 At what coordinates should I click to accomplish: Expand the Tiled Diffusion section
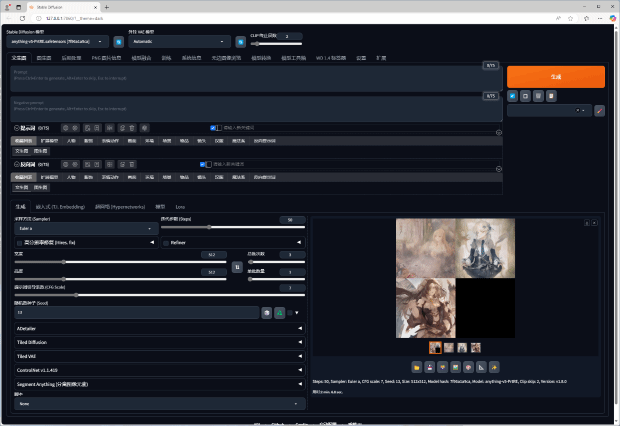click(x=160, y=343)
